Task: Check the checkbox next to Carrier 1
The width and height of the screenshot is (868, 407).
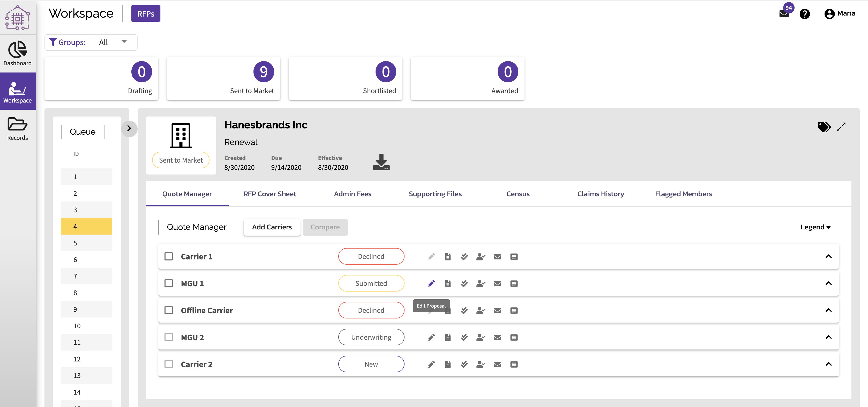Action: 169,256
